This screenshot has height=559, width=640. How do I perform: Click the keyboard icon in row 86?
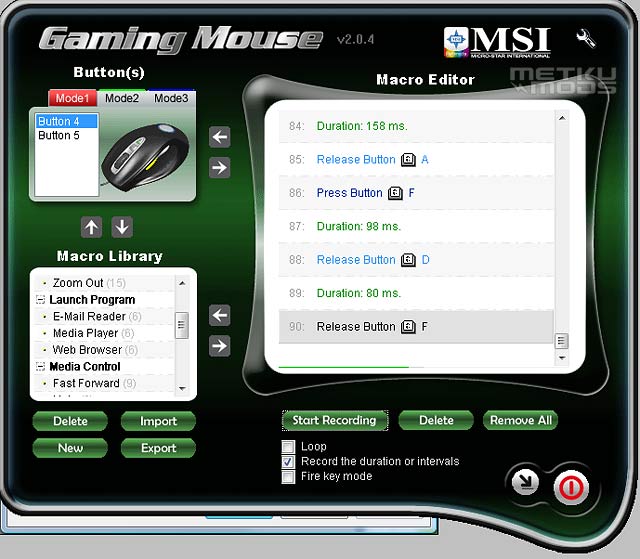(395, 193)
